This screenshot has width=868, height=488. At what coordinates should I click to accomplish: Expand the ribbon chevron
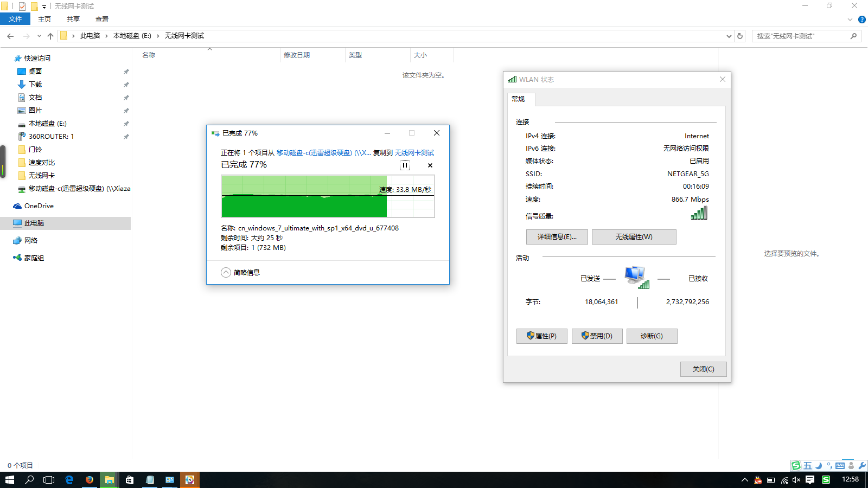point(850,20)
